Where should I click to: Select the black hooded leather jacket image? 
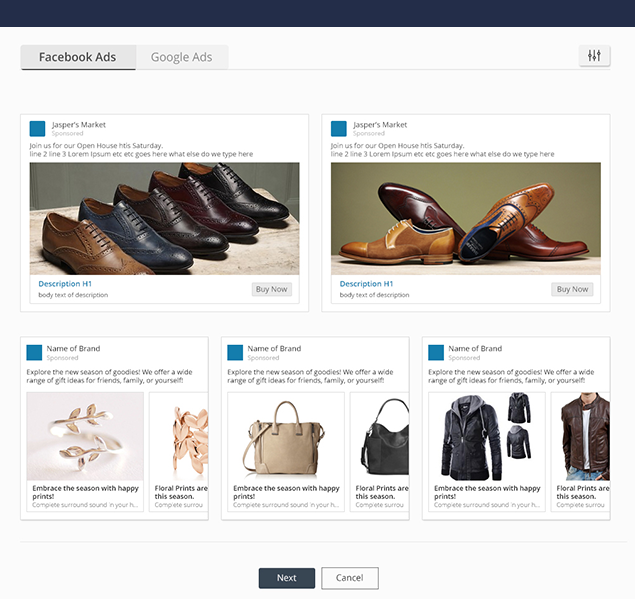coord(487,436)
